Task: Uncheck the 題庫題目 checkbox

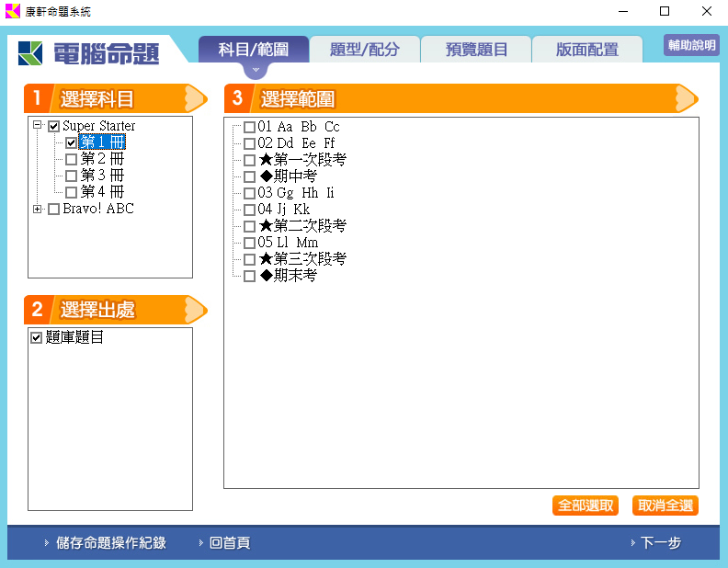Action: coord(37,338)
